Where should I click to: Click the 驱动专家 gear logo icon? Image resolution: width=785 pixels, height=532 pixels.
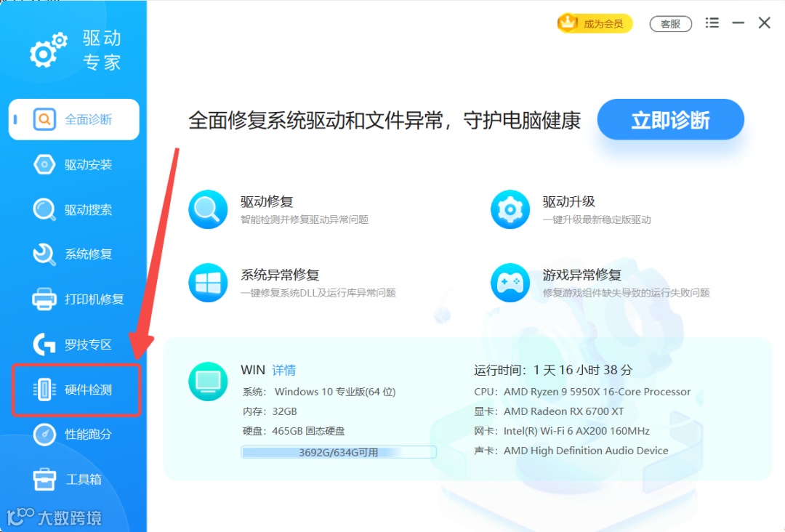point(49,50)
